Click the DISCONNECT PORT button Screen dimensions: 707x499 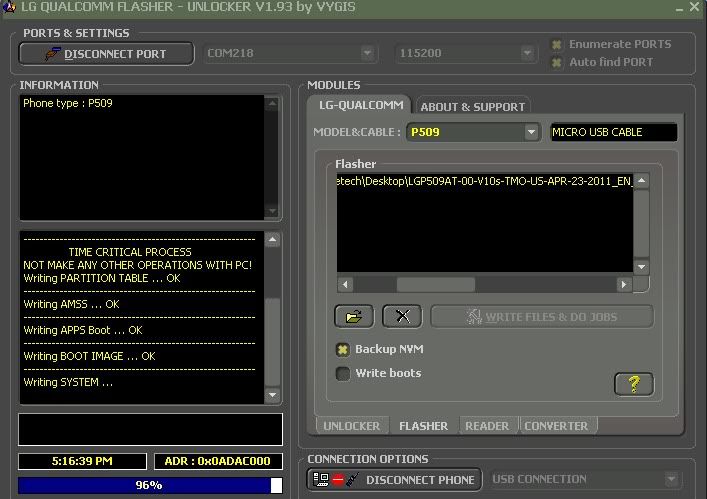click(x=106, y=54)
